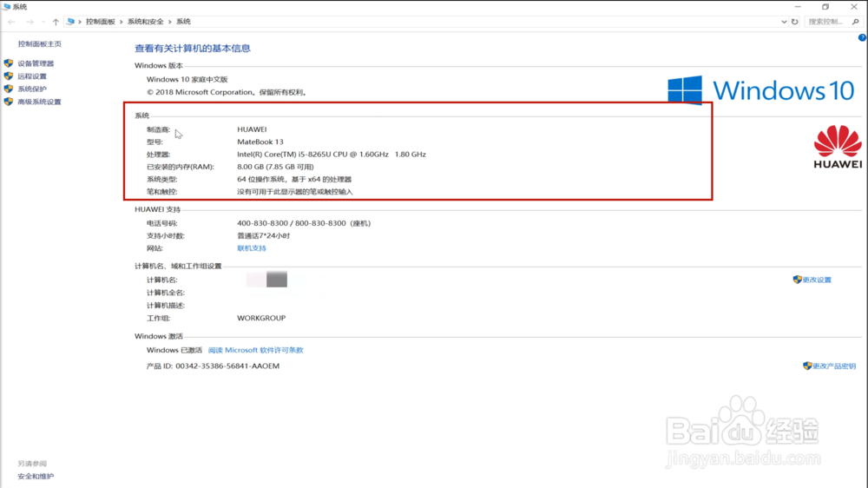Close the 系统 window

coord(854,7)
